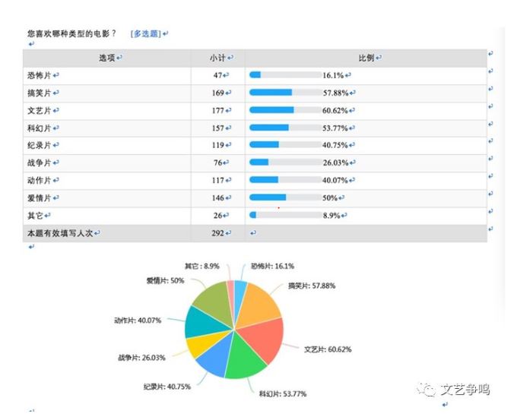Click the 小计 column header
Screen dimensions: 514x420
tap(217, 58)
